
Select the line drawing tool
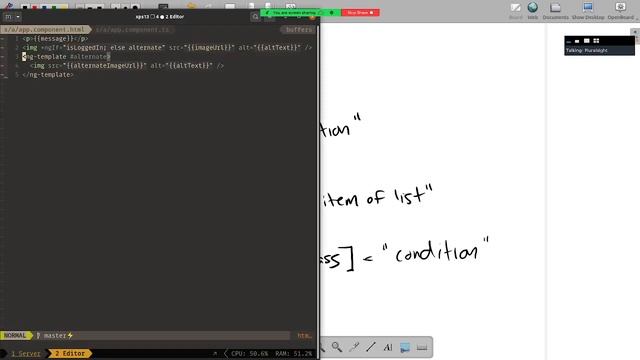coord(371,347)
